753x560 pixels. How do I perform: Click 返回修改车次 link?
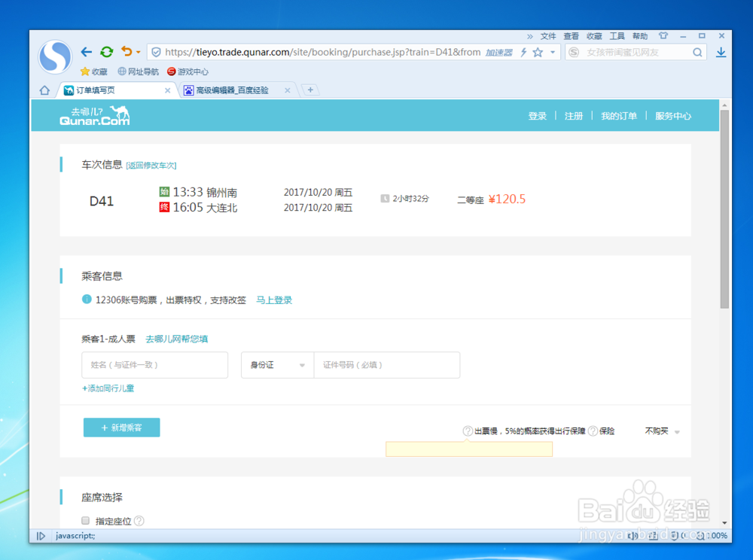(x=151, y=166)
